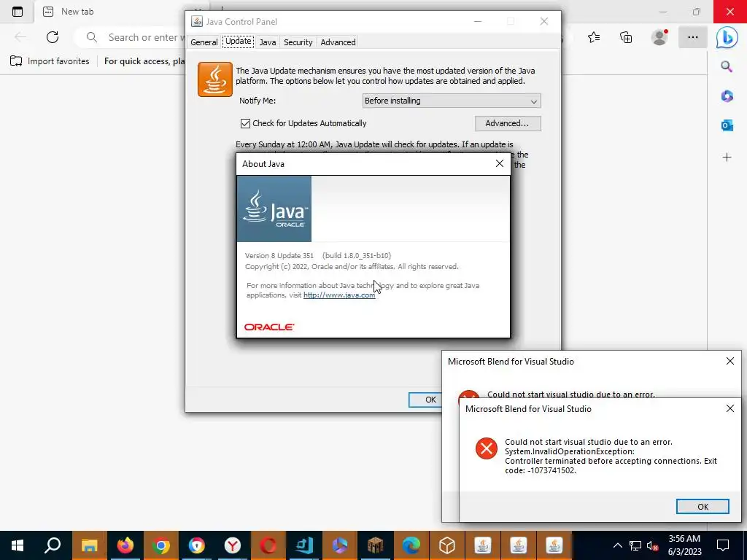The image size is (747, 560).
Task: Visit the http://www.java.com link
Action: pyautogui.click(x=339, y=295)
